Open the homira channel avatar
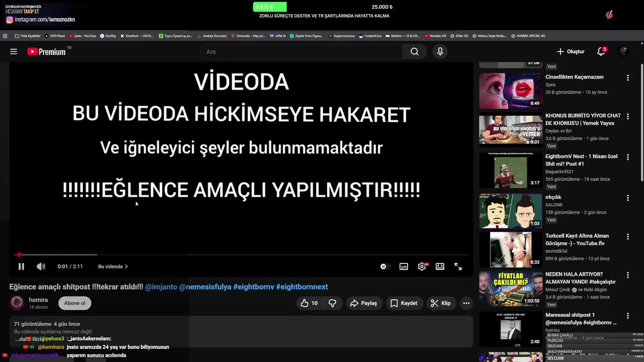644x362 pixels. [x=17, y=303]
